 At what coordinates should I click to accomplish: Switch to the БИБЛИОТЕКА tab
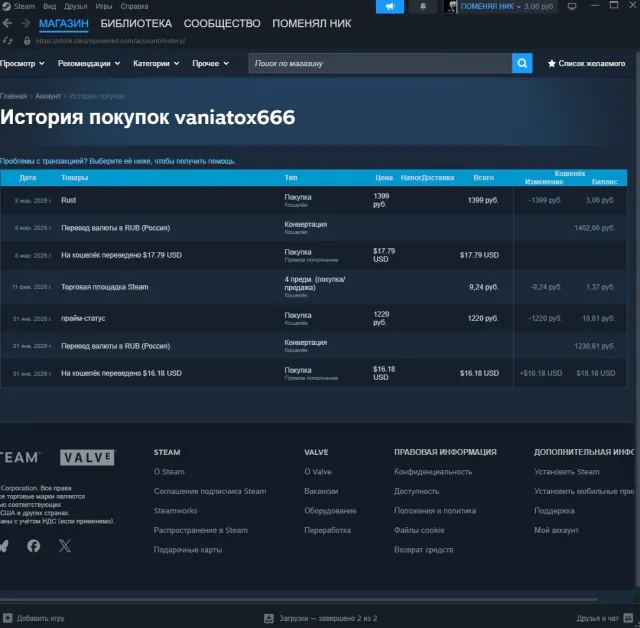136,23
